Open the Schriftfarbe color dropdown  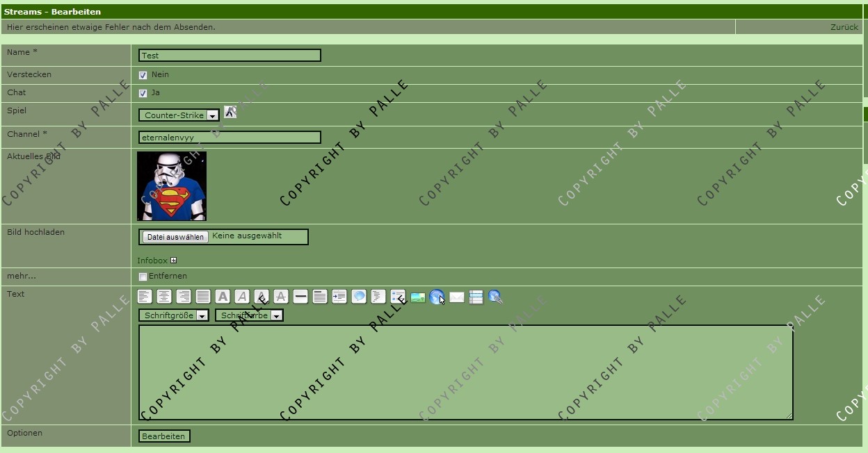[x=249, y=315]
